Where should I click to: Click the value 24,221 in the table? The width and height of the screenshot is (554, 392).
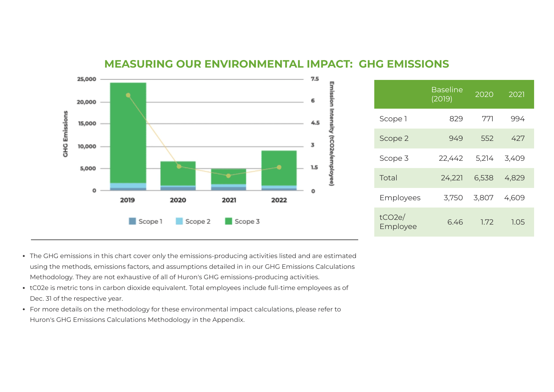click(x=452, y=178)
